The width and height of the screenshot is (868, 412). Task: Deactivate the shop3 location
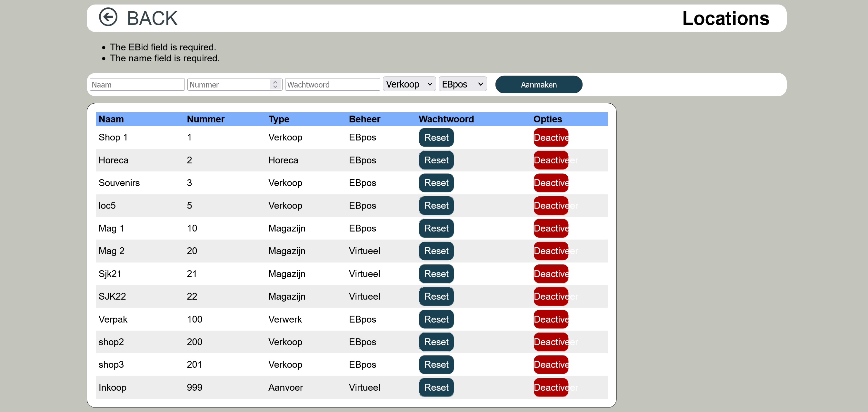pos(551,365)
